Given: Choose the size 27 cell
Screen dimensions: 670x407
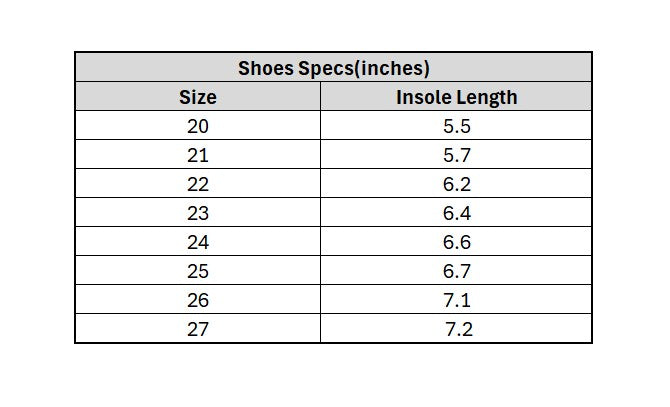Looking at the screenshot, I should point(198,329).
